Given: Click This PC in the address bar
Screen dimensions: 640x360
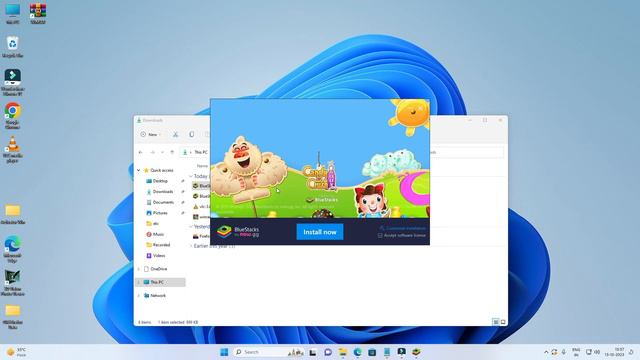Looking at the screenshot, I should [x=200, y=152].
